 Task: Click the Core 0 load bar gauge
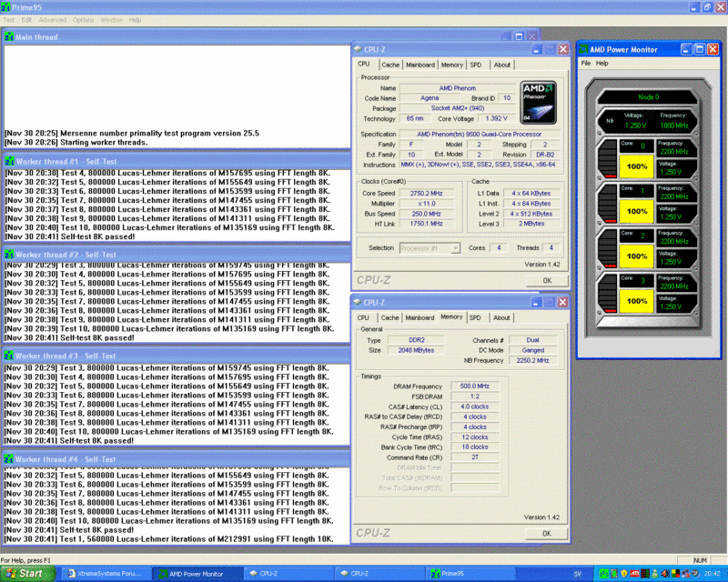click(x=607, y=159)
